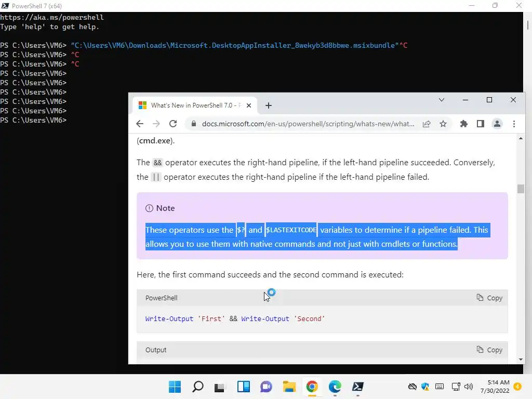Click the PowerShell window scrollbar thumb
The height and width of the screenshot is (399, 532).
[x=528, y=25]
